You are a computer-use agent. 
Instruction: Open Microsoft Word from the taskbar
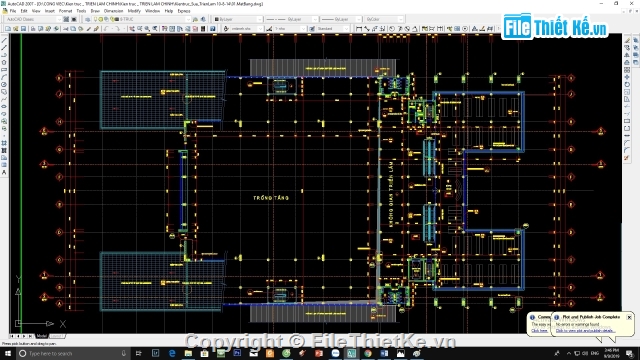[x=384, y=353]
